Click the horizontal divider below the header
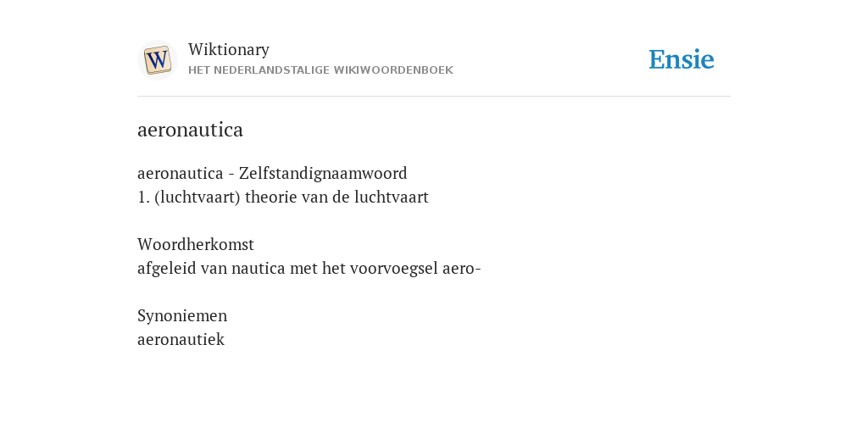 pyautogui.click(x=434, y=97)
